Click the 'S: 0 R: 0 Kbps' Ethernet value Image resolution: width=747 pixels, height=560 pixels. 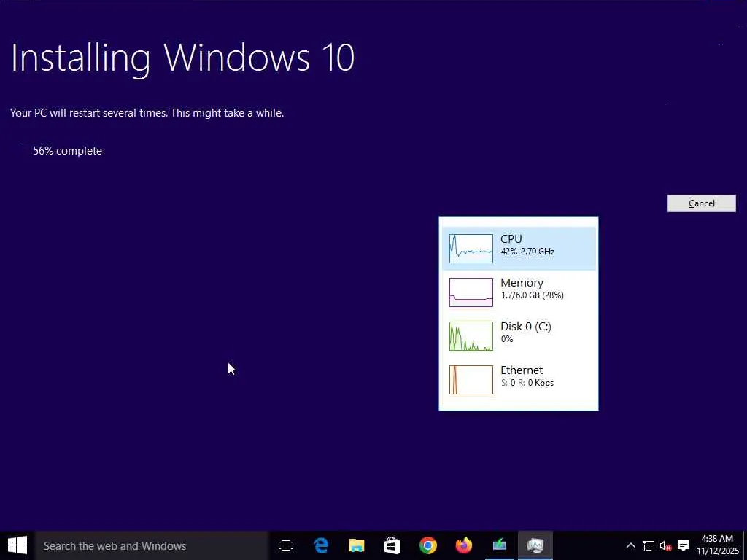coord(527,383)
